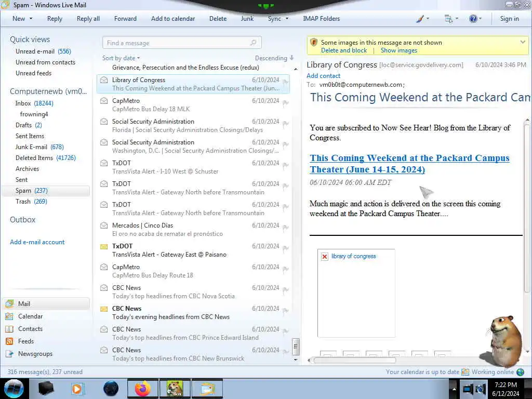The image size is (532, 399).
Task: Click Show images link
Action: coord(398,50)
